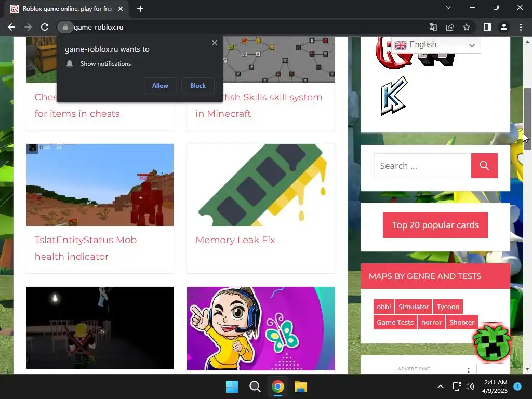The image size is (532, 399).
Task: Reload the game-roblox.ru page
Action: 45,27
